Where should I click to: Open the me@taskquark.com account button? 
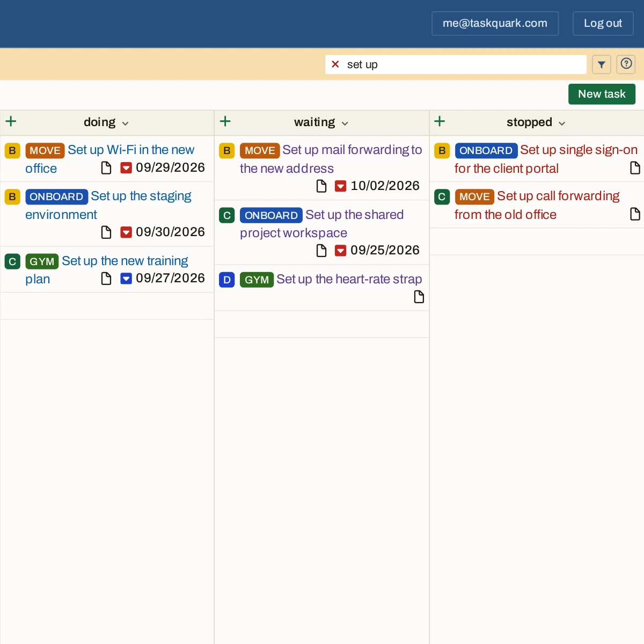[495, 24]
